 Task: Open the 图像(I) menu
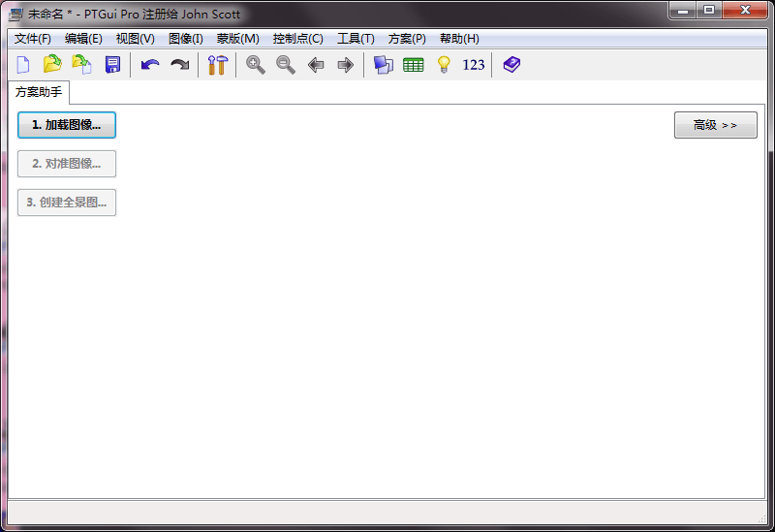tap(186, 39)
